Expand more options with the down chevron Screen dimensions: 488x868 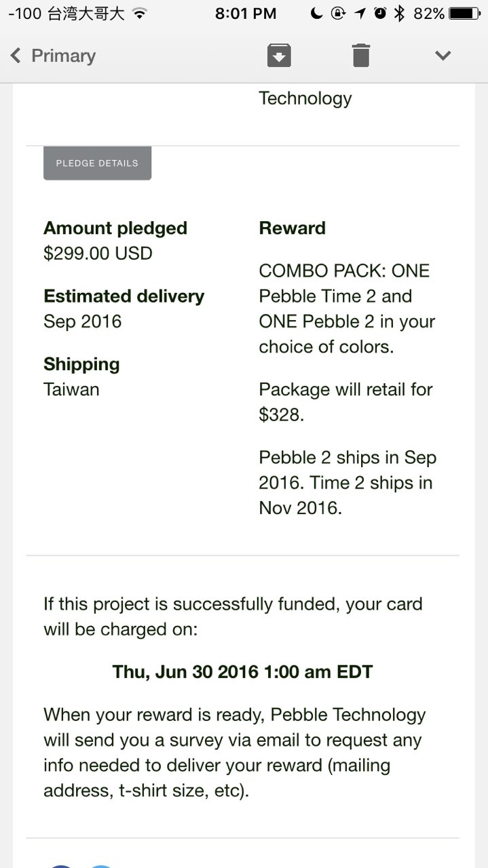pyautogui.click(x=443, y=56)
